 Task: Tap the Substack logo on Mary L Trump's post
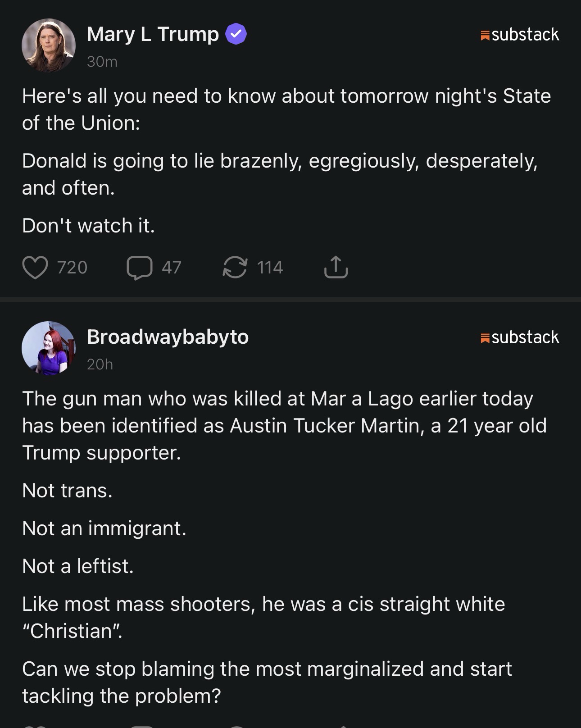(520, 35)
